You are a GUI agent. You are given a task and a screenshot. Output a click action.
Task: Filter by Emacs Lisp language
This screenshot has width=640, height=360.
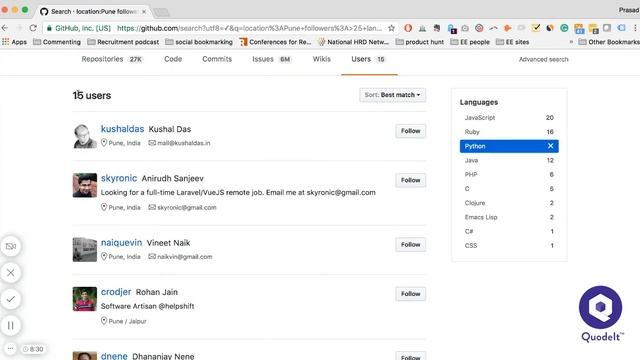coord(509,217)
